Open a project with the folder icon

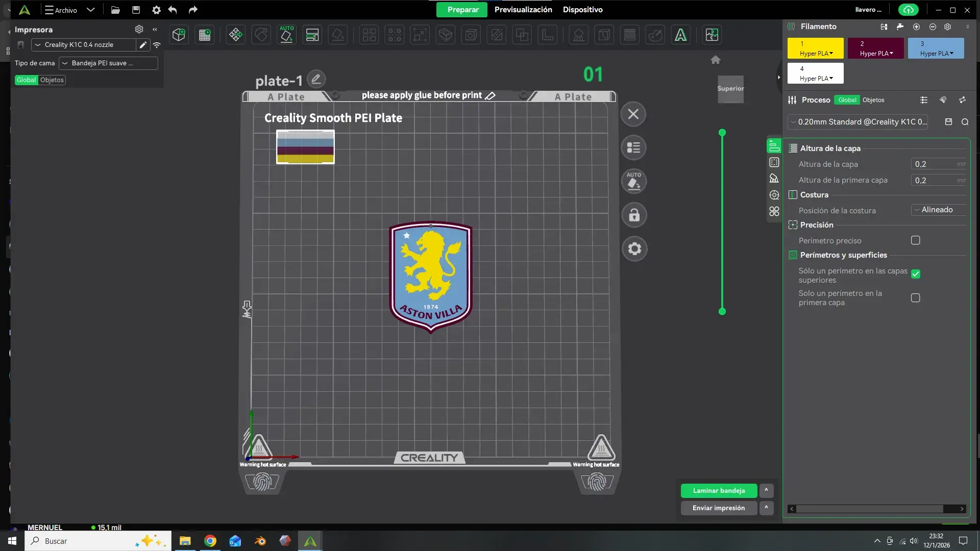click(x=115, y=10)
